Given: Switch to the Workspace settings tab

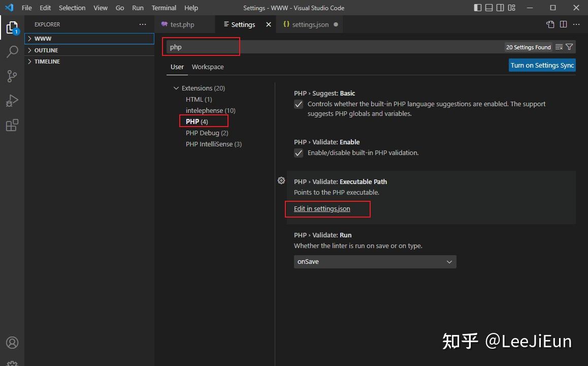Looking at the screenshot, I should [x=208, y=67].
